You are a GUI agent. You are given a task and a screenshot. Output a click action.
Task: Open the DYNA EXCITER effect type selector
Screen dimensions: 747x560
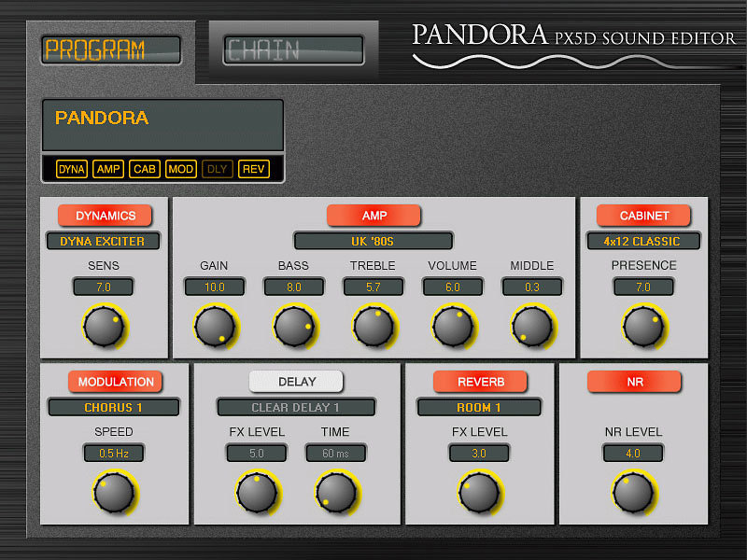[x=103, y=241]
